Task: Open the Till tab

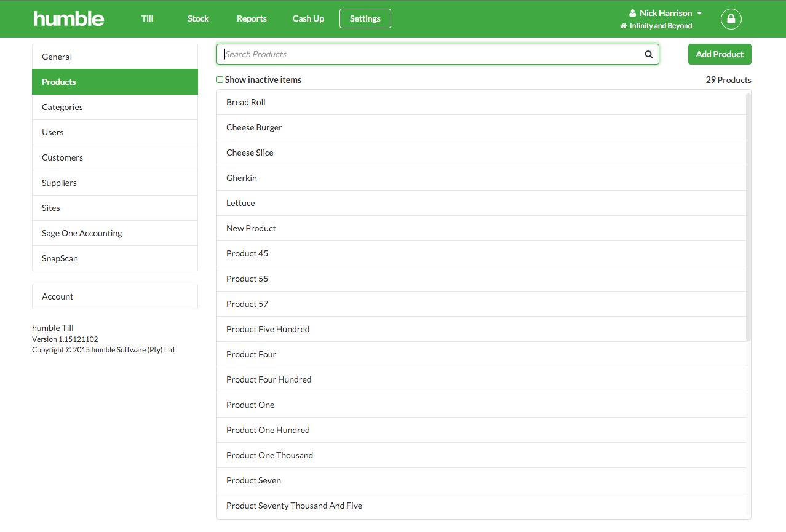Action: 147,18
